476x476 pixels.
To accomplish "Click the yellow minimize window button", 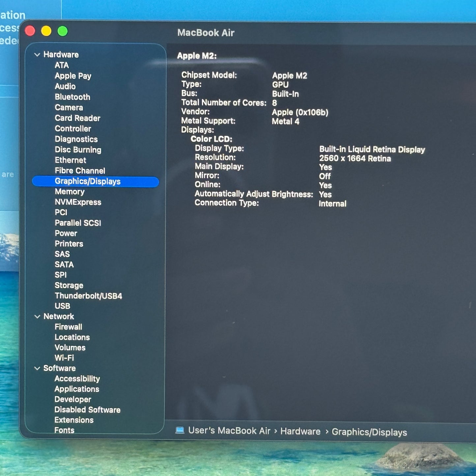I will [x=46, y=31].
